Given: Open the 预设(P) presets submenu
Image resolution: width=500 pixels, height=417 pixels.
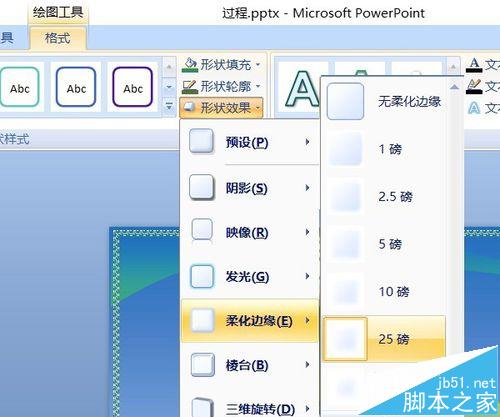Looking at the screenshot, I should coord(250,143).
